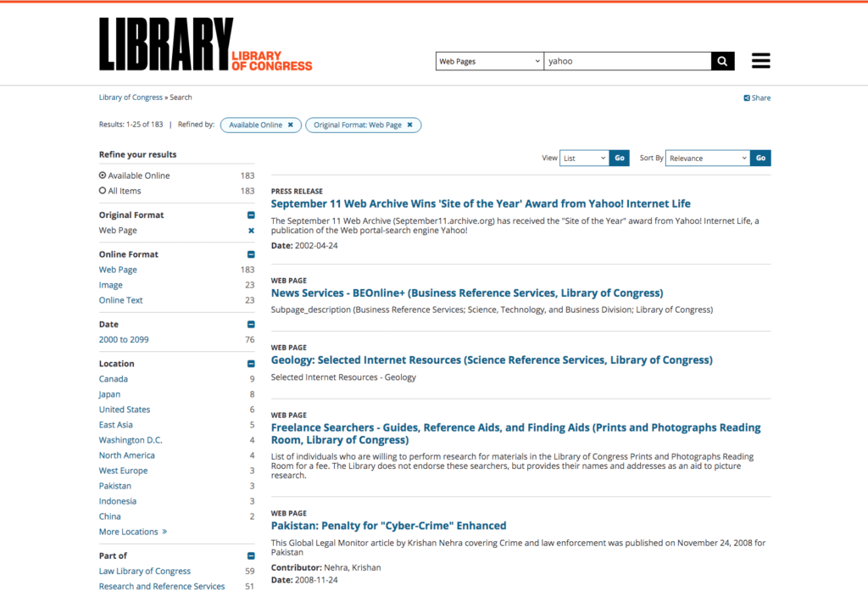Click the magnifying glass search button
This screenshot has height=597, width=868.
click(722, 61)
